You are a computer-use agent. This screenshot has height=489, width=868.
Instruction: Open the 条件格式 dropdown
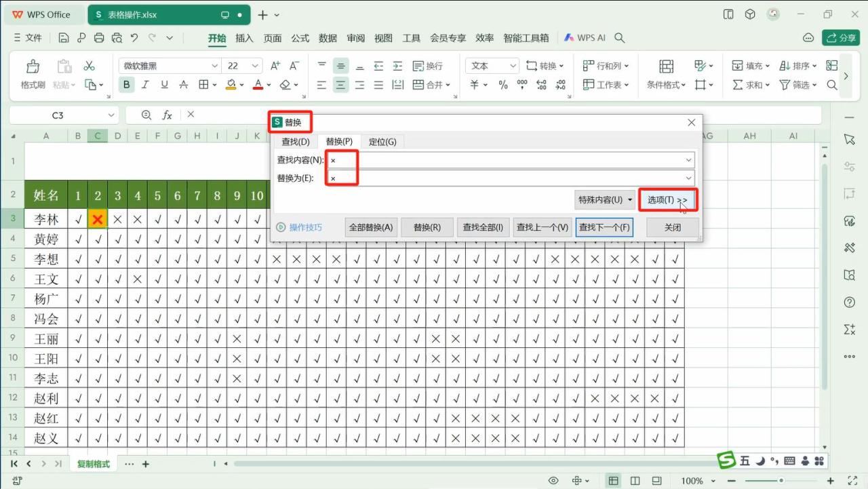point(666,85)
